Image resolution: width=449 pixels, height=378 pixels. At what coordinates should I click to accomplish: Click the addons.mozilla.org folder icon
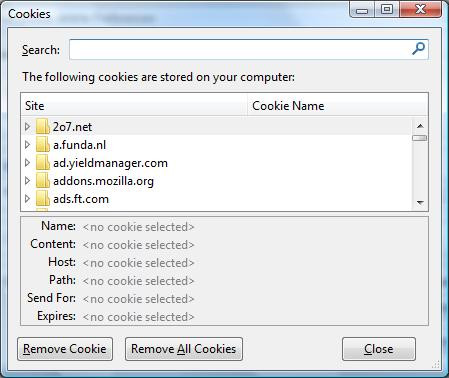point(43,181)
